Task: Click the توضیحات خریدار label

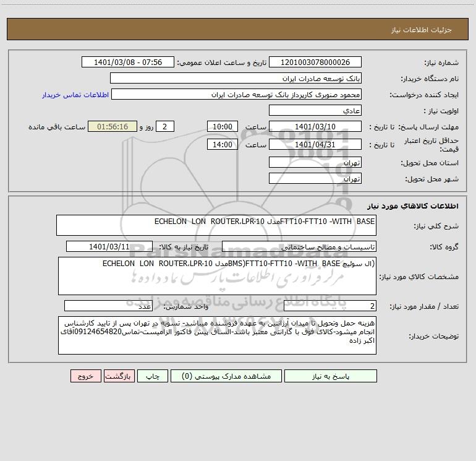Action: pos(434,336)
